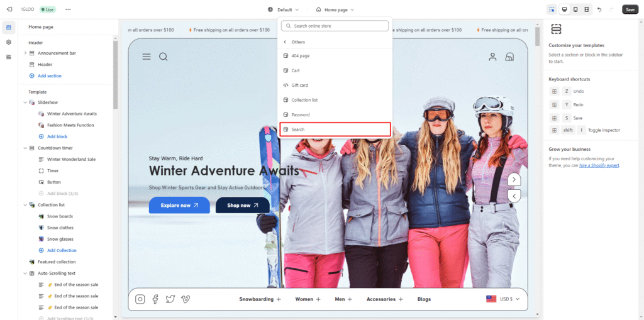Click the search magnifier in store preview
Screen dimensions: 644x320
tap(164, 57)
